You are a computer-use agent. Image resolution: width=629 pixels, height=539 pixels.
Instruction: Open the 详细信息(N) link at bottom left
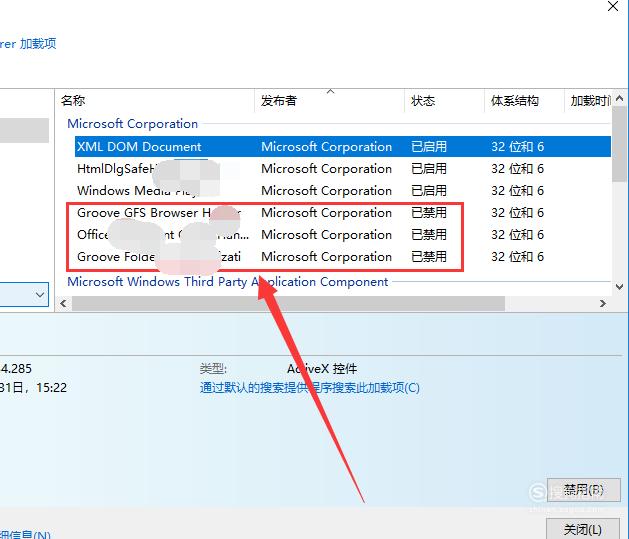click(x=25, y=535)
